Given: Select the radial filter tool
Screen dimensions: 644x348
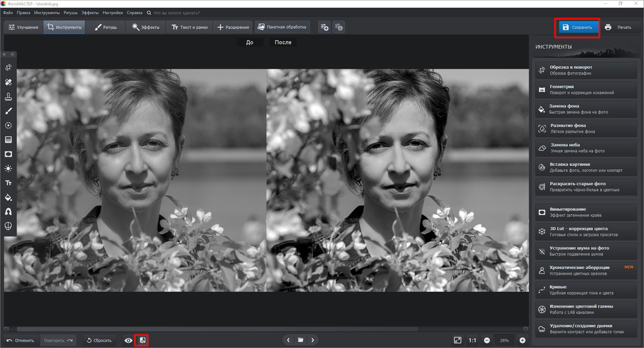Looking at the screenshot, I should pos(8,125).
